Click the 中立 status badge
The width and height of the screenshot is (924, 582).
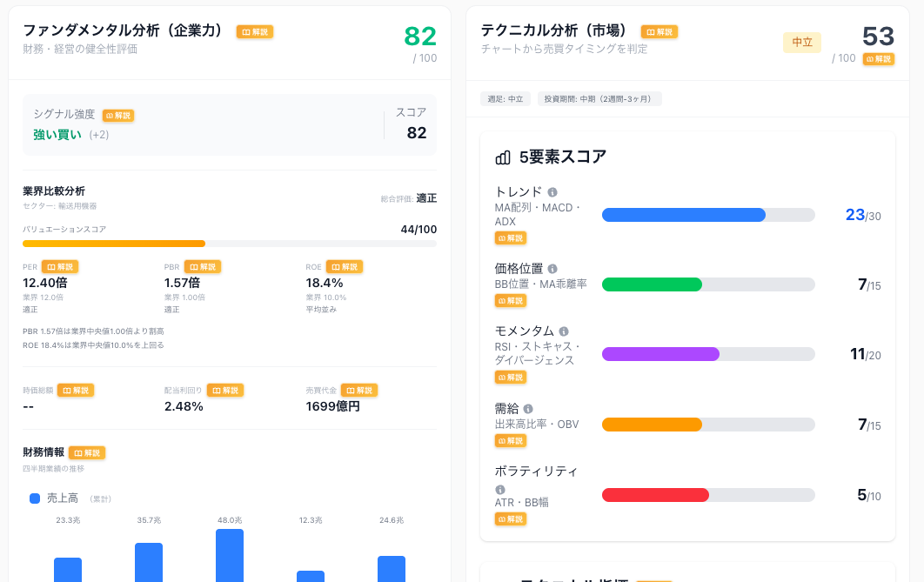(x=801, y=42)
